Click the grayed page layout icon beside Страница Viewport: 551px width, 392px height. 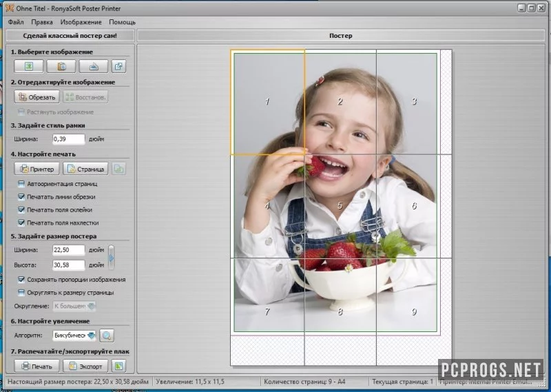(x=118, y=169)
